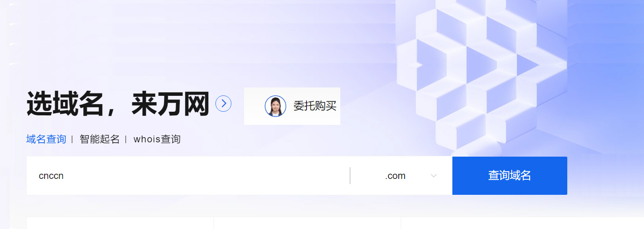Select the rightmost card below search box
Image resolution: width=644 pixels, height=229 pixels.
coord(522,223)
